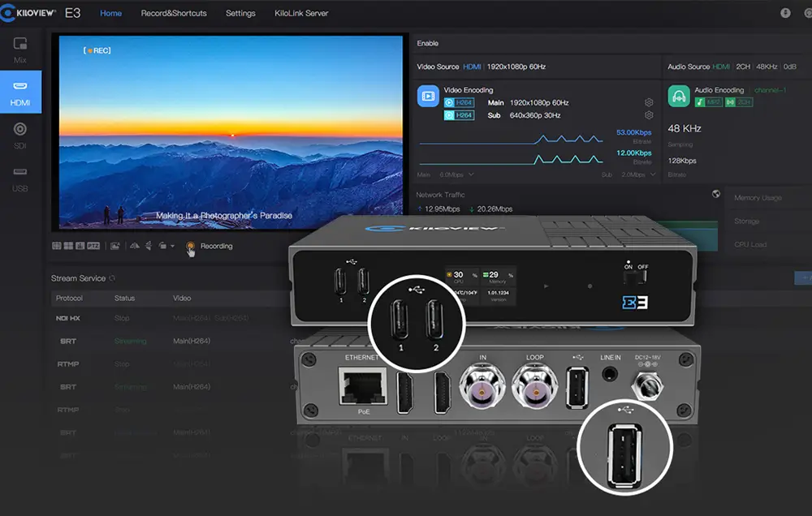This screenshot has height=516, width=812.
Task: Click the user account icon at top right
Action: tap(785, 13)
